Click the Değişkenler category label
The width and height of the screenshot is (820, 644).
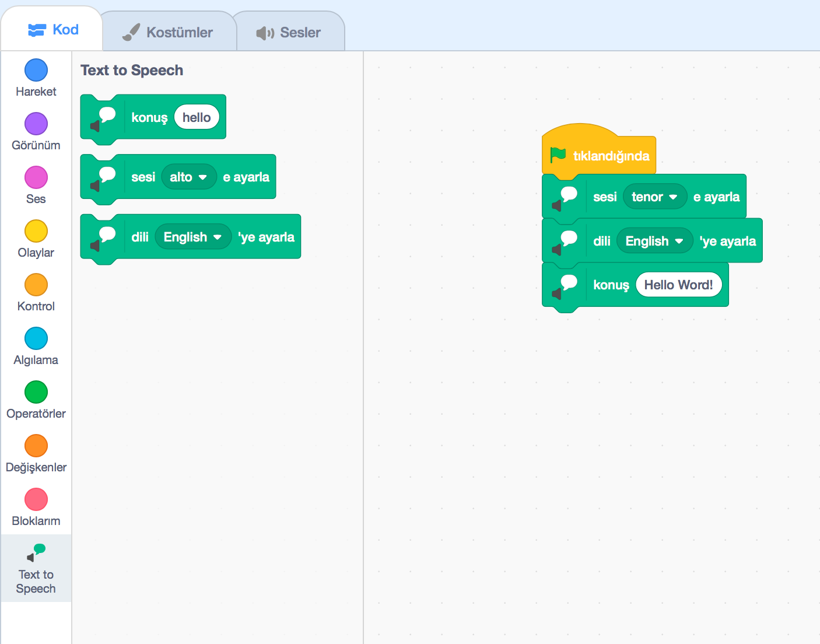point(36,467)
